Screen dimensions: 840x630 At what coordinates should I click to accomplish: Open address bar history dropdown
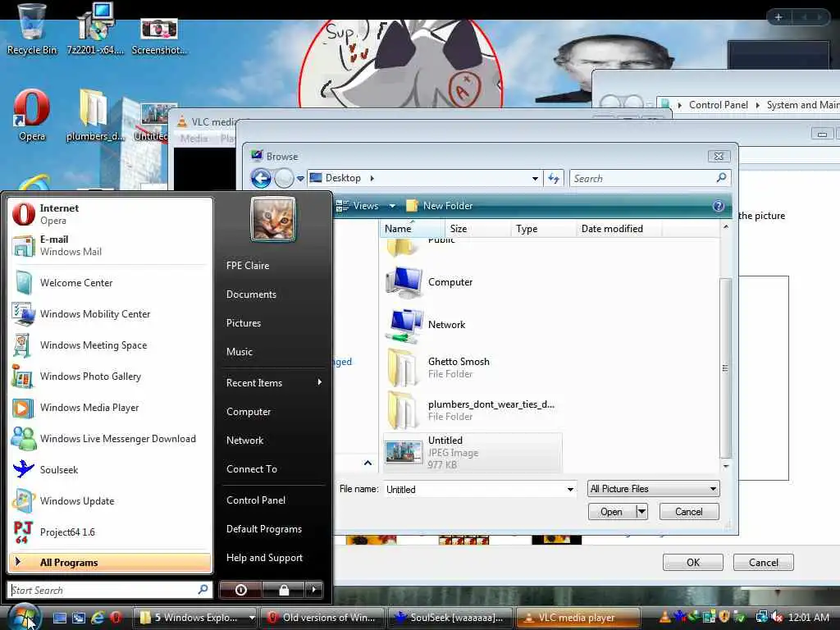point(535,178)
